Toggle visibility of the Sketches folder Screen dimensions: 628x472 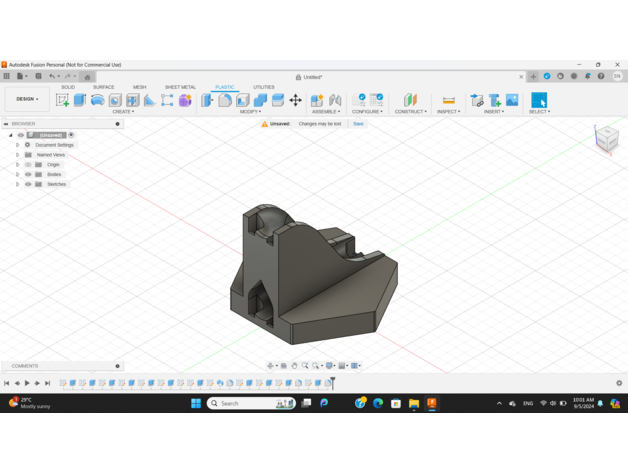click(x=28, y=184)
